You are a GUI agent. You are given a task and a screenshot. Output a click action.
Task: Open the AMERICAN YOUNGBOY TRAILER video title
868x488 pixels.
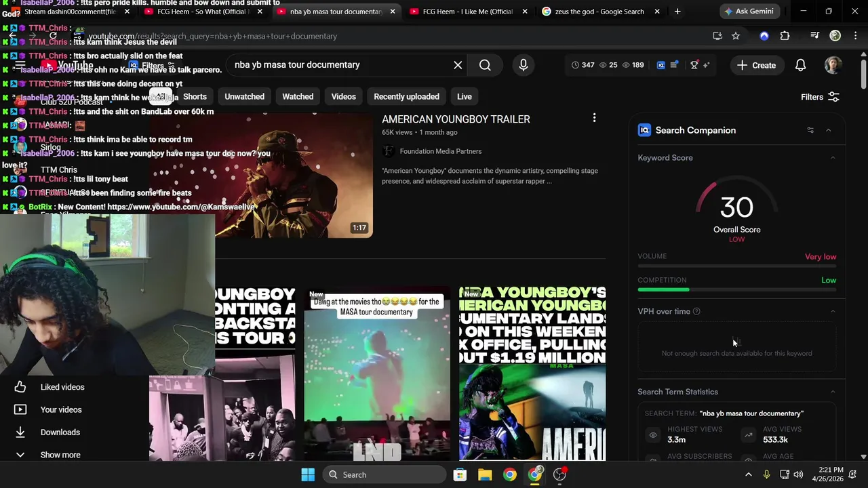(x=456, y=119)
